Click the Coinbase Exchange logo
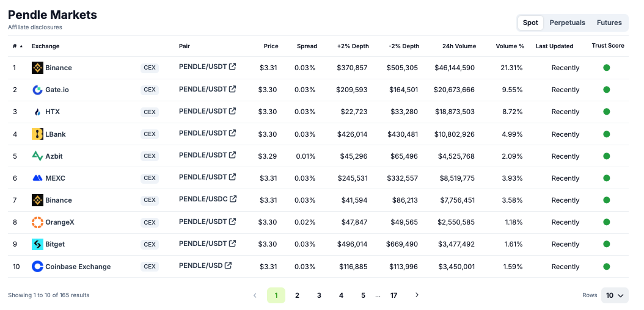Viewport: 644px width, 310px height. point(37,267)
